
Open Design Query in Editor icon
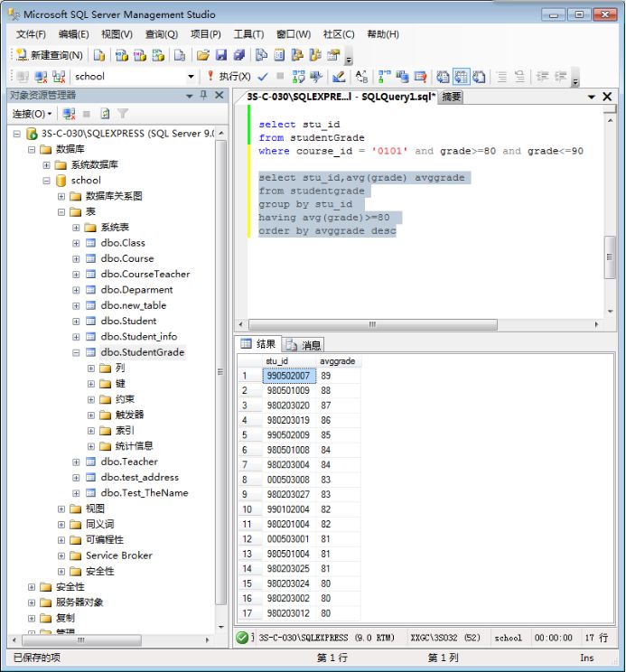[x=339, y=77]
